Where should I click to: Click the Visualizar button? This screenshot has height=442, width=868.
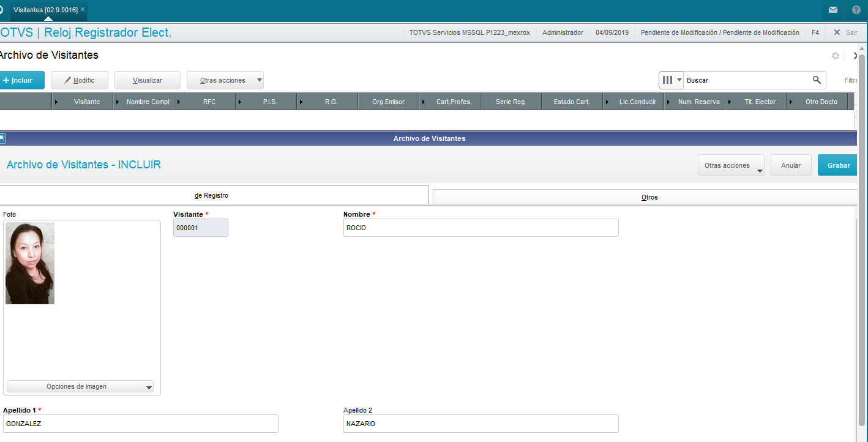point(148,80)
